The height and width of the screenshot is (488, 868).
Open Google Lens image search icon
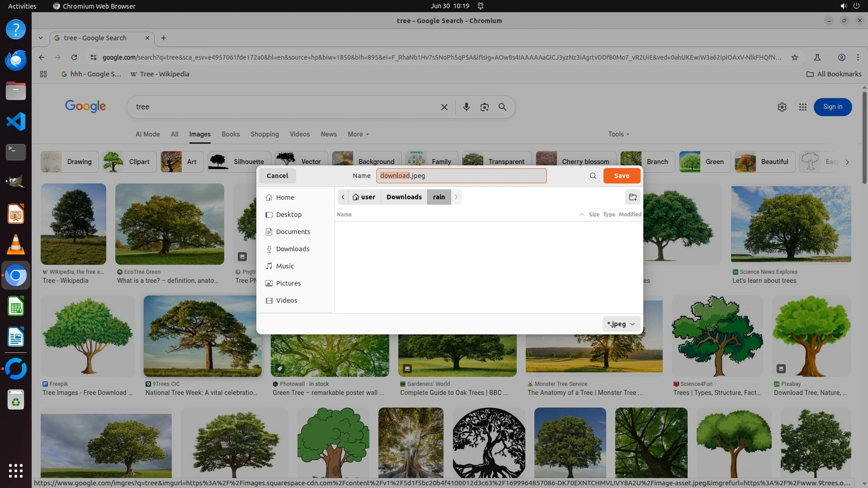click(484, 107)
